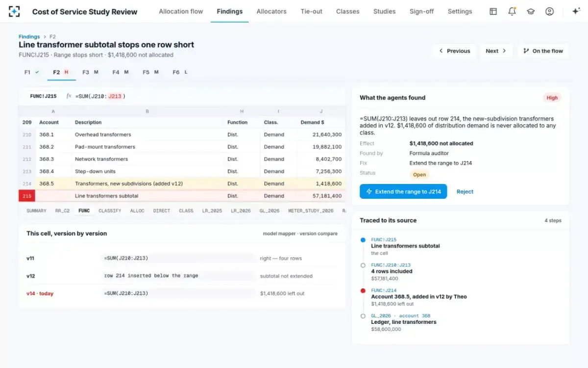Viewport: 588px width, 368px height.
Task: Open the LR_2026 sheet tab
Action: pyautogui.click(x=241, y=211)
